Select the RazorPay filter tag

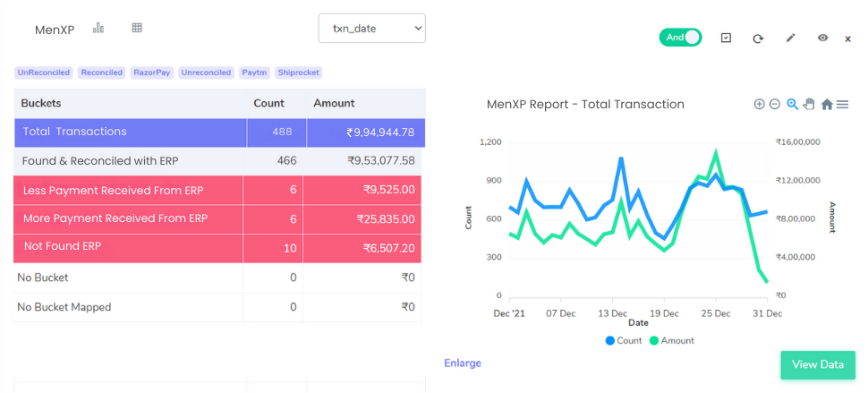(151, 73)
